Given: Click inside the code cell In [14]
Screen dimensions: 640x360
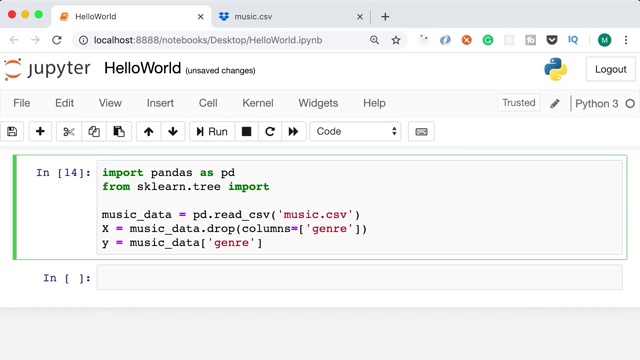Looking at the screenshot, I should click(x=360, y=207).
